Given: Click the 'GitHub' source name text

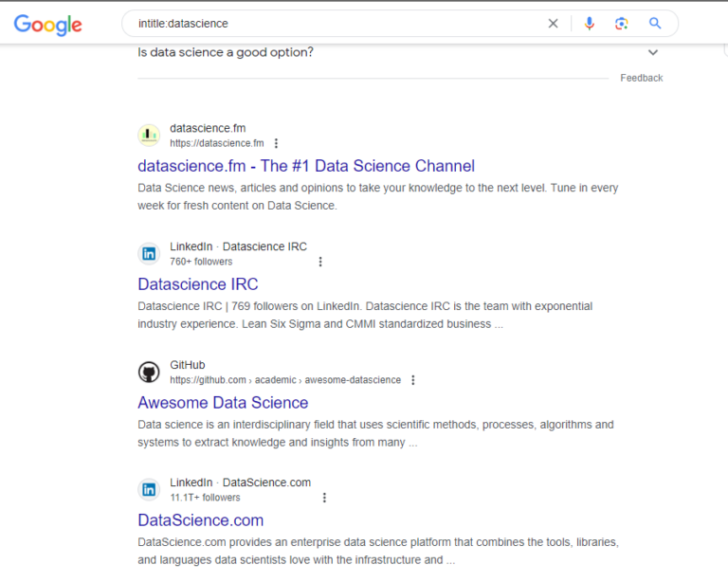Looking at the screenshot, I should (x=187, y=365).
